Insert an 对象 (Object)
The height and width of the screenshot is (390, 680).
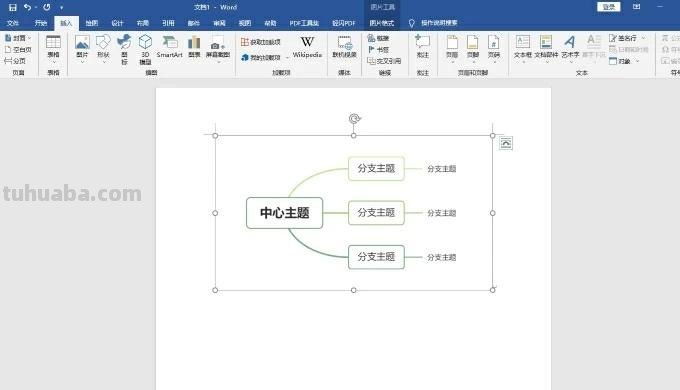pyautogui.click(x=620, y=61)
